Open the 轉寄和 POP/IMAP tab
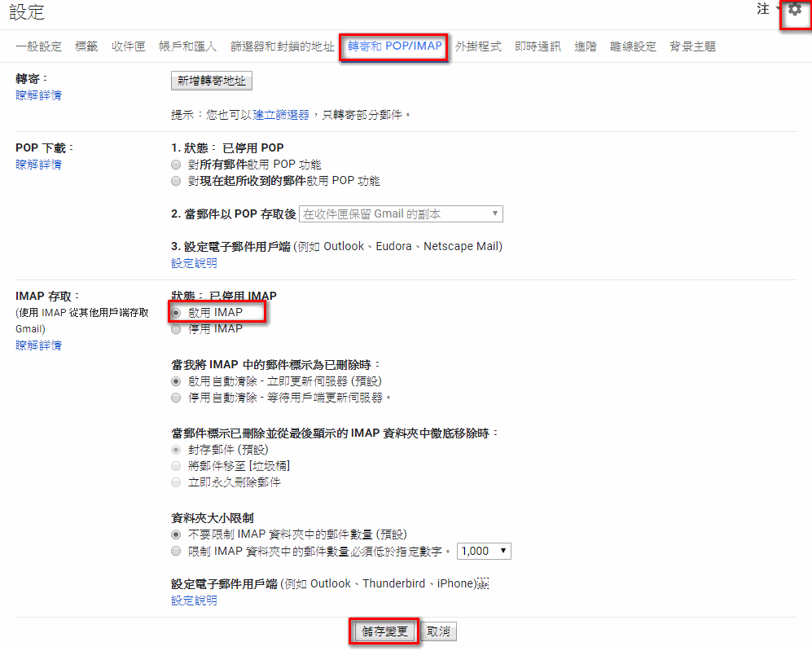812x651 pixels. 395,46
